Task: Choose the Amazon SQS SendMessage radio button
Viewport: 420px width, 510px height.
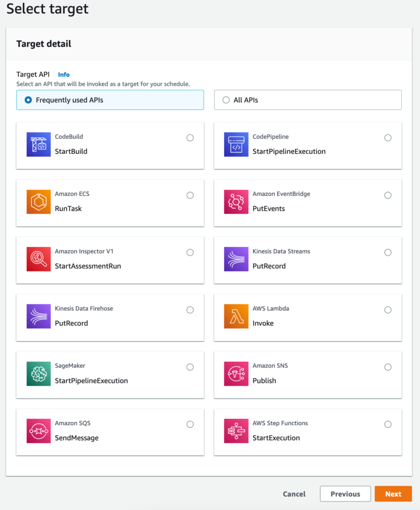Action: point(190,424)
